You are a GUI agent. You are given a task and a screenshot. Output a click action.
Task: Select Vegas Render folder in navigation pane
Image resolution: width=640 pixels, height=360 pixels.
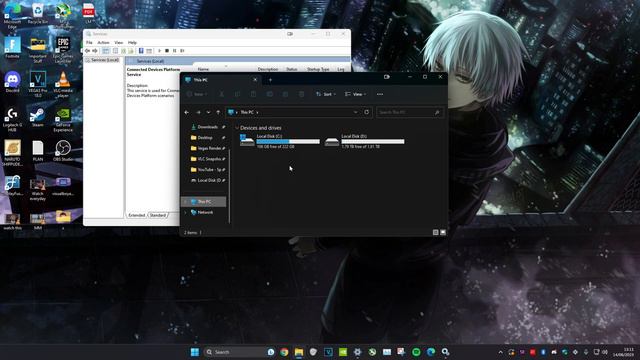pos(208,148)
